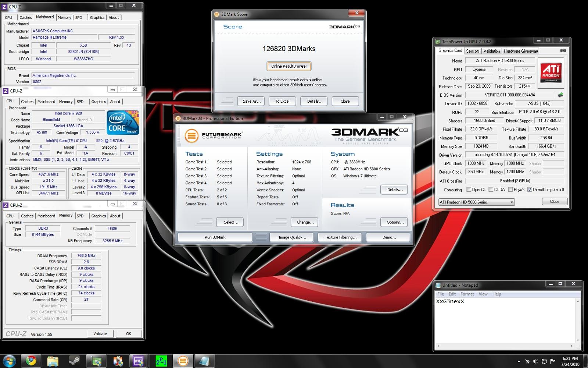Click Close in the 3DMark Score window
Image resolution: width=588 pixels, height=368 pixels.
pyautogui.click(x=345, y=101)
